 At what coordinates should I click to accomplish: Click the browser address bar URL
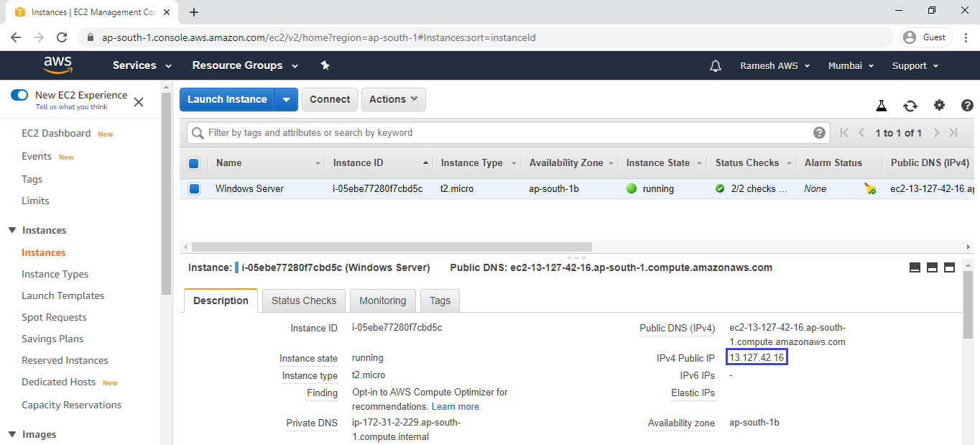[x=319, y=37]
